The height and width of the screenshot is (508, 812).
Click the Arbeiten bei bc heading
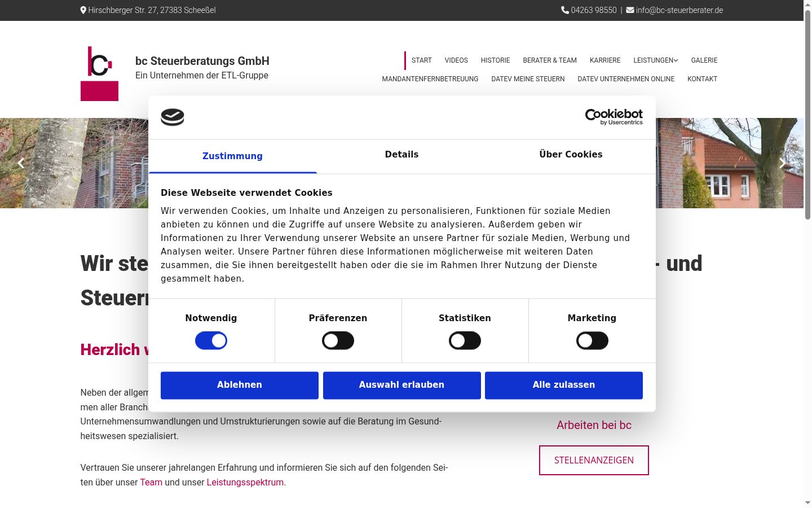(594, 425)
